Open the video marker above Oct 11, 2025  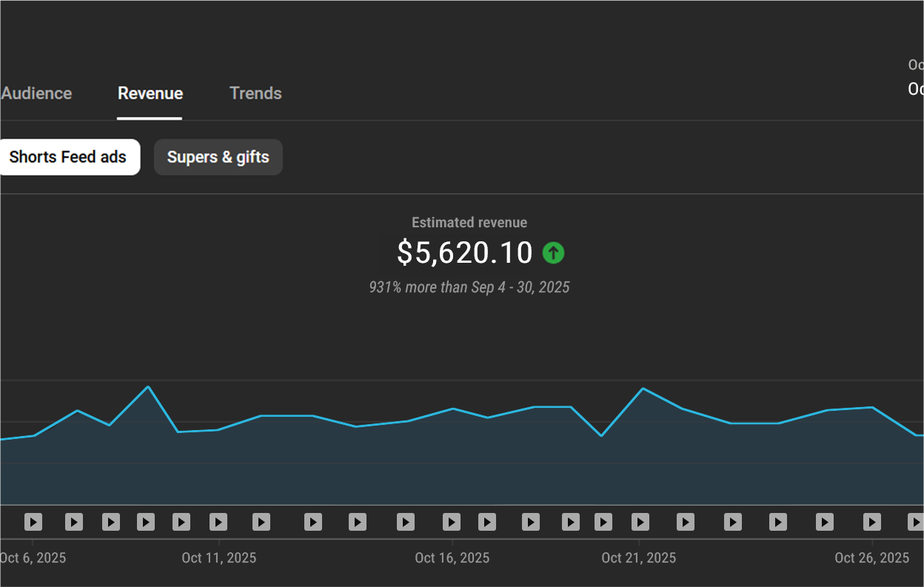tap(218, 523)
